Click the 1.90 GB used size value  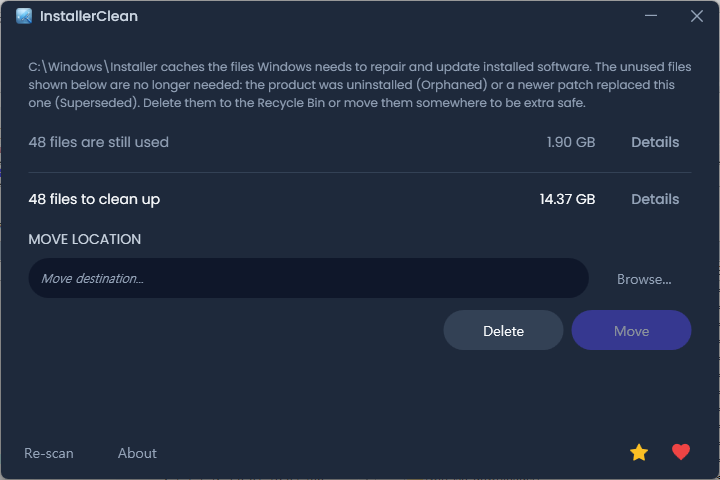571,142
